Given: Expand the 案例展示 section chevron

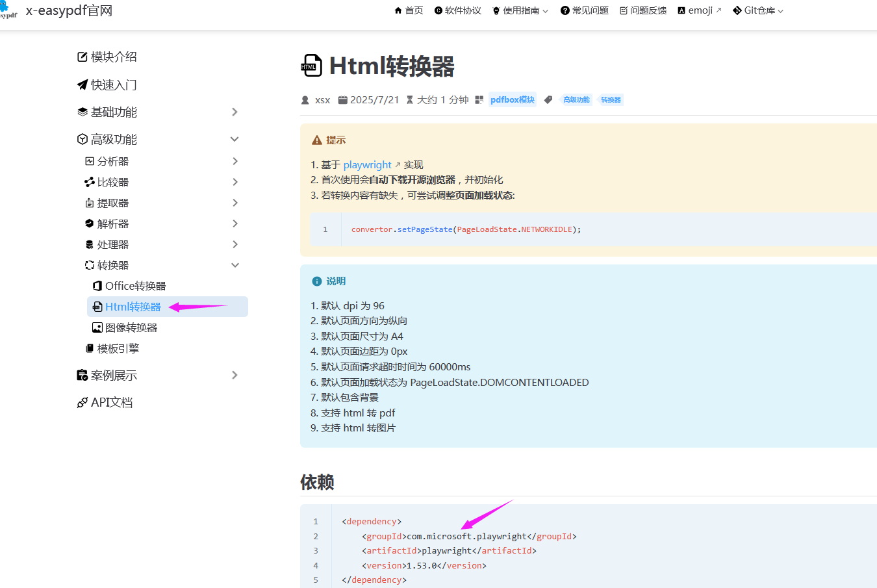Looking at the screenshot, I should coord(235,376).
